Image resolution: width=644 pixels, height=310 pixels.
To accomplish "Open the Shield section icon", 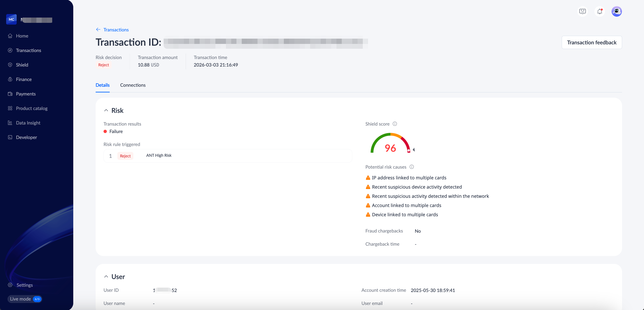I will click(10, 65).
